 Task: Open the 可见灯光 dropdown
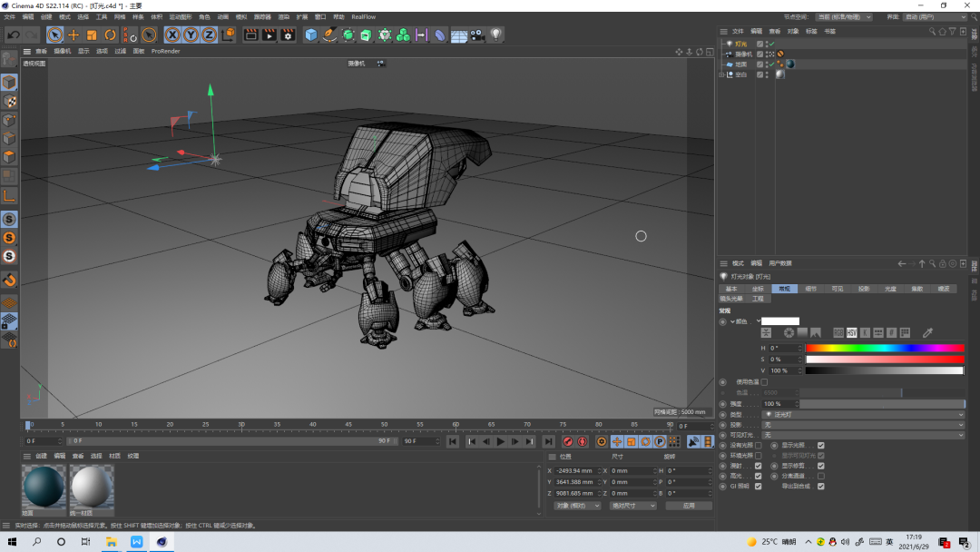tap(864, 435)
